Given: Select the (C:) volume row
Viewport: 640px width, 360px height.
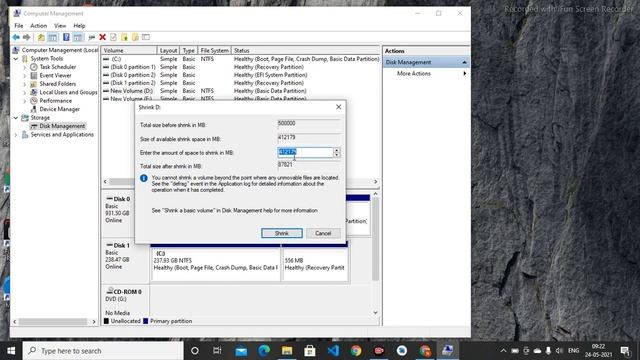Looking at the screenshot, I should (x=241, y=59).
